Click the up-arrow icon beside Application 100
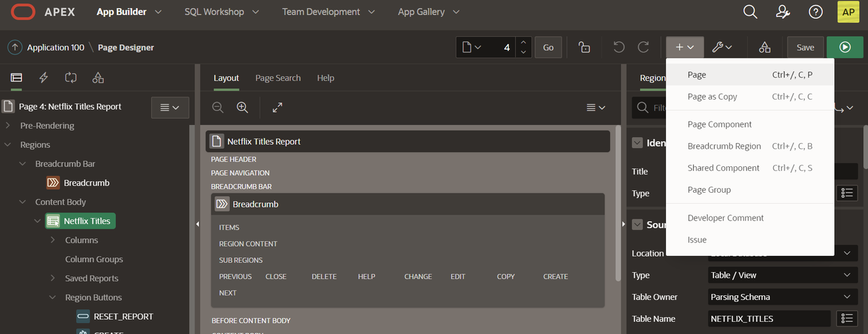Viewport: 868px width, 334px height. [x=15, y=47]
